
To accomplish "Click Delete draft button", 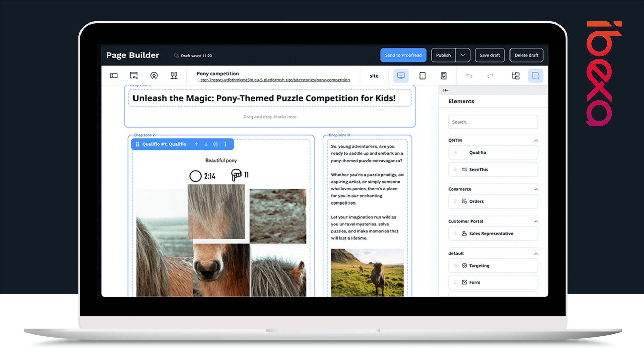I will [526, 55].
